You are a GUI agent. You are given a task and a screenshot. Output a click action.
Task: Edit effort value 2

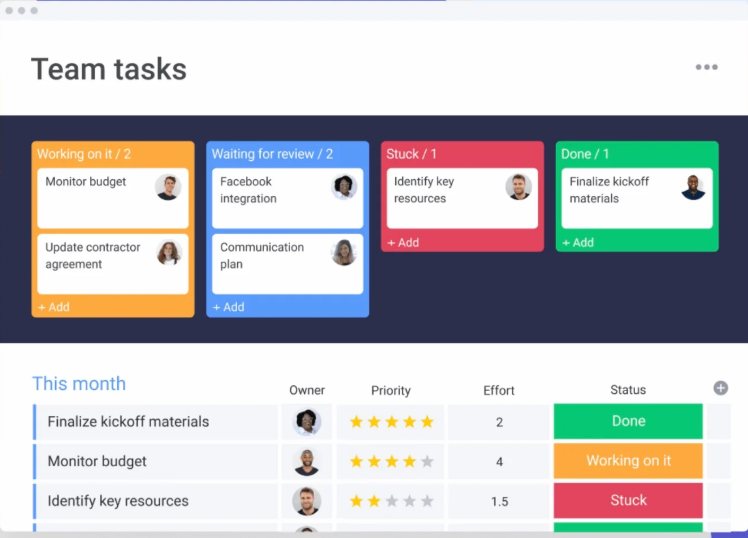[499, 422]
